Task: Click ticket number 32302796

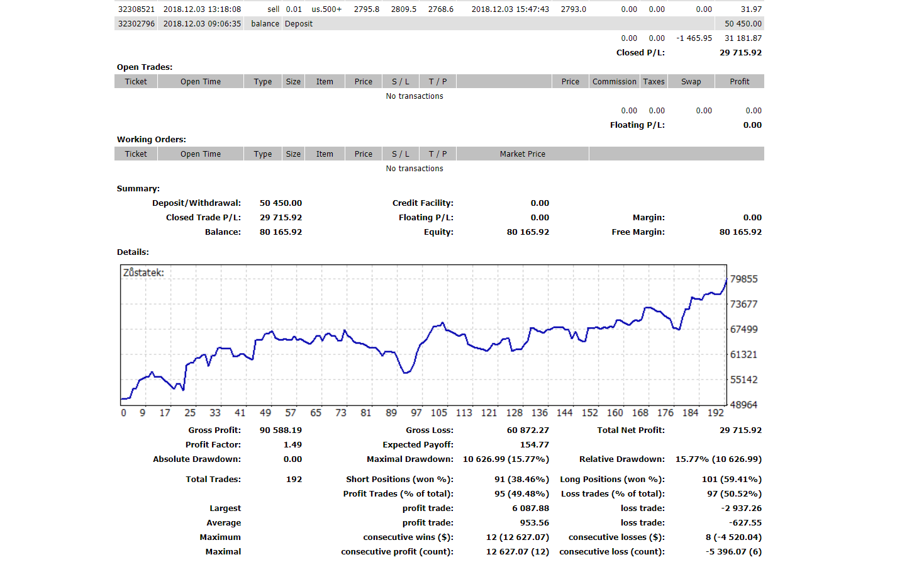Action: click(x=136, y=24)
